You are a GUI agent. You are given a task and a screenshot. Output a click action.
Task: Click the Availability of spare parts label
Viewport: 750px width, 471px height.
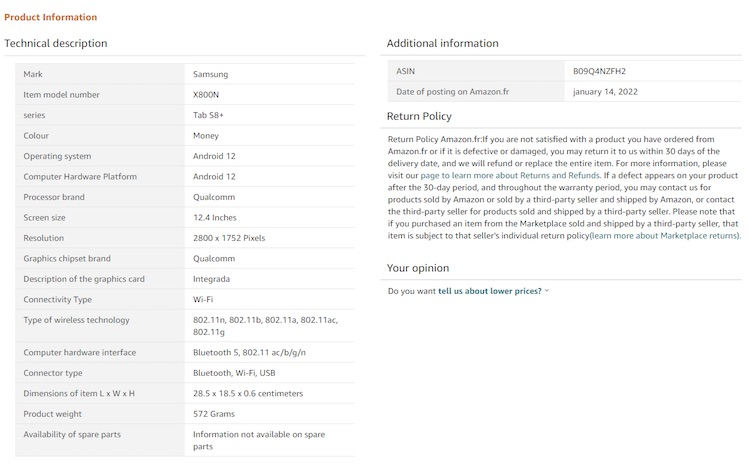click(72, 434)
